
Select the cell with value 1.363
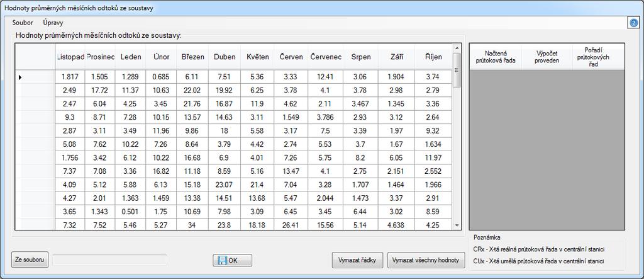tap(131, 198)
